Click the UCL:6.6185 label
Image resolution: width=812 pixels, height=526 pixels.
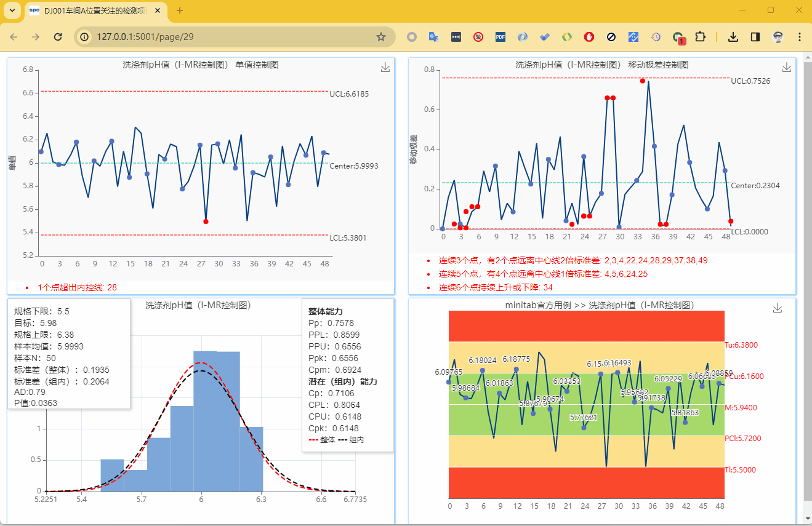[x=349, y=94]
